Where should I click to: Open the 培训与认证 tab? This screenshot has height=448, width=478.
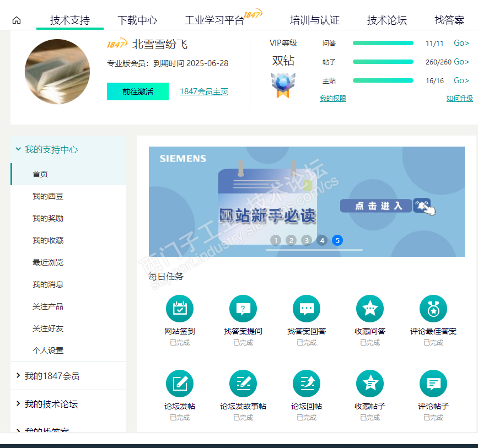[x=315, y=20]
